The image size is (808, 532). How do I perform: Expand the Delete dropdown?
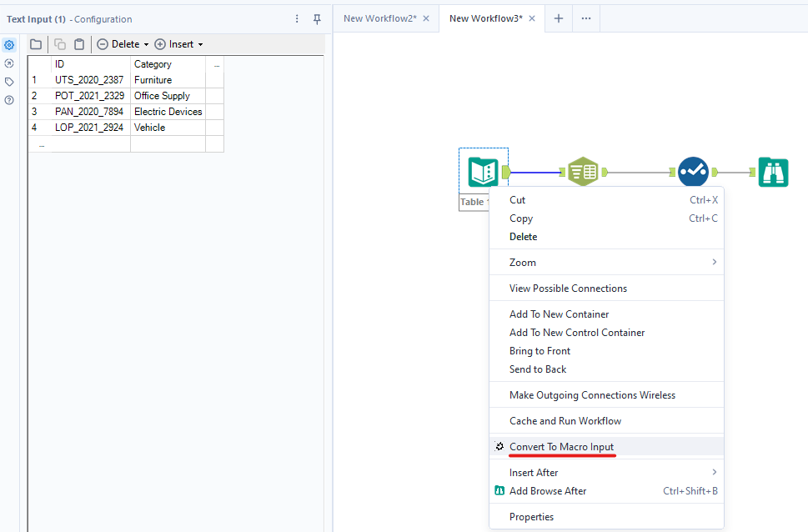pos(146,45)
